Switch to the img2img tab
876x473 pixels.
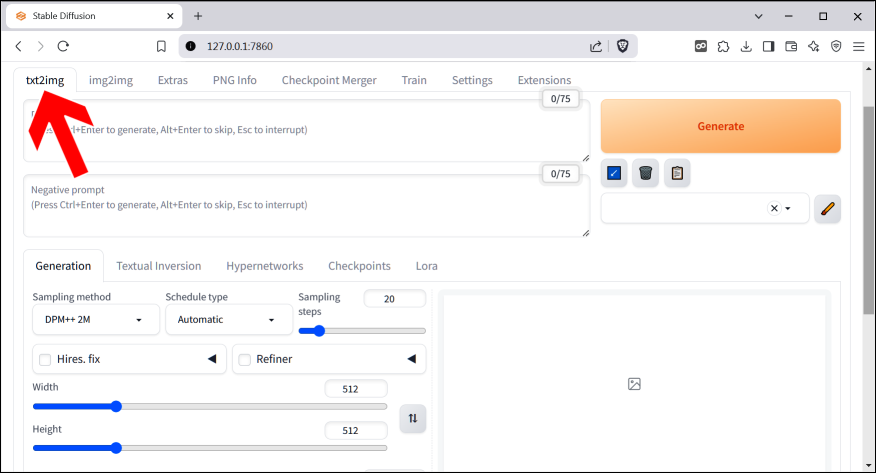click(x=111, y=80)
